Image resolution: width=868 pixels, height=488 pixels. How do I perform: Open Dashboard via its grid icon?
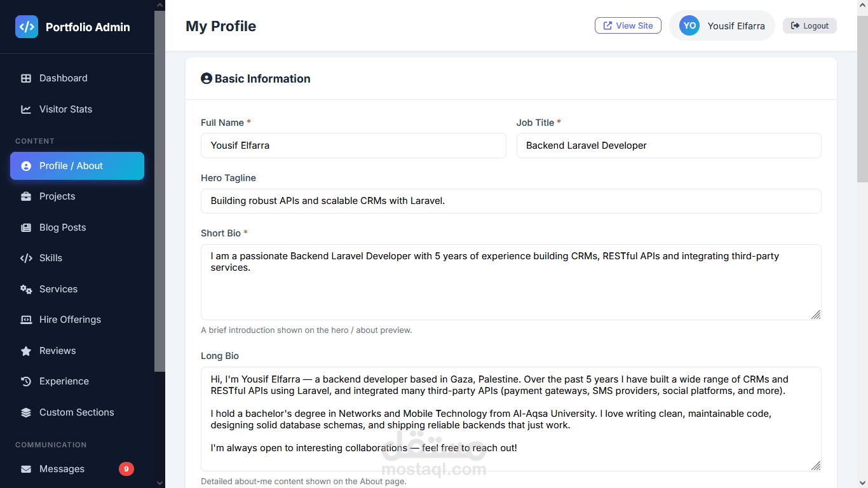pyautogui.click(x=26, y=78)
